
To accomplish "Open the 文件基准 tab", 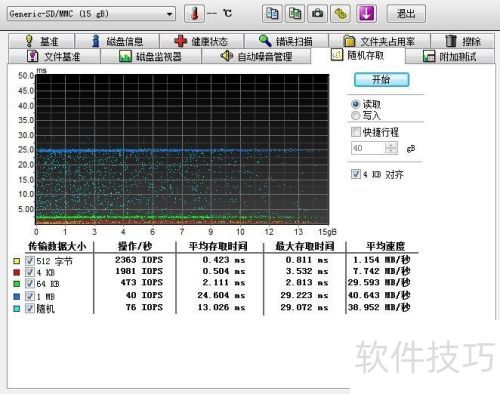I will [x=54, y=56].
